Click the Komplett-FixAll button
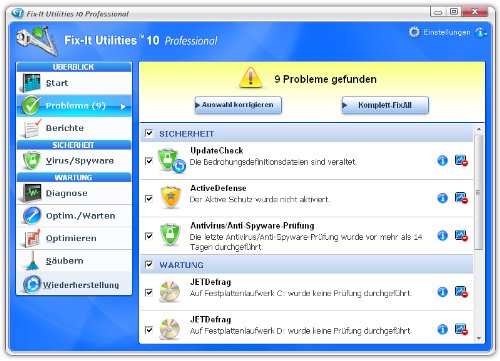 tap(385, 105)
